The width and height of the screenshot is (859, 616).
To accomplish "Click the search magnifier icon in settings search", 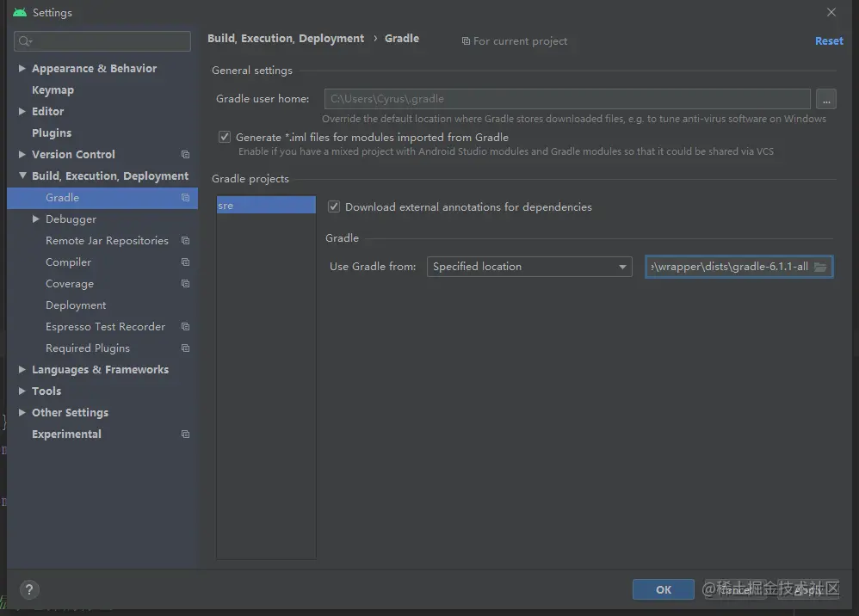I will click(25, 41).
